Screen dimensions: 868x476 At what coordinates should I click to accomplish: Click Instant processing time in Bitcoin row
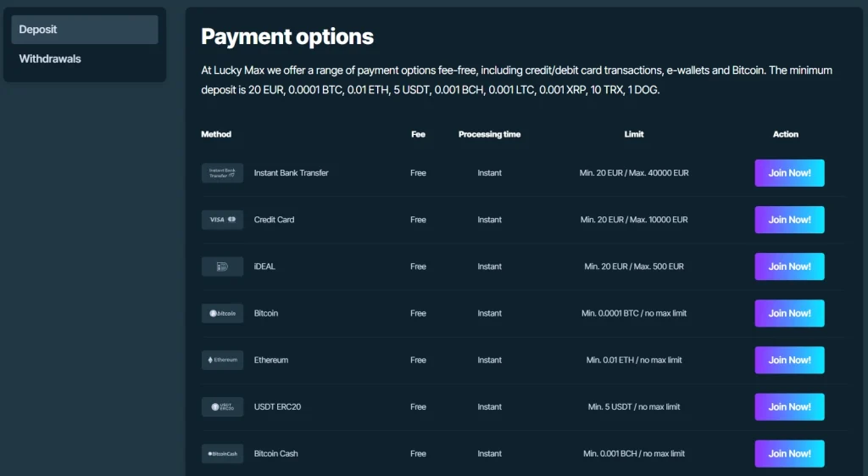pyautogui.click(x=489, y=313)
